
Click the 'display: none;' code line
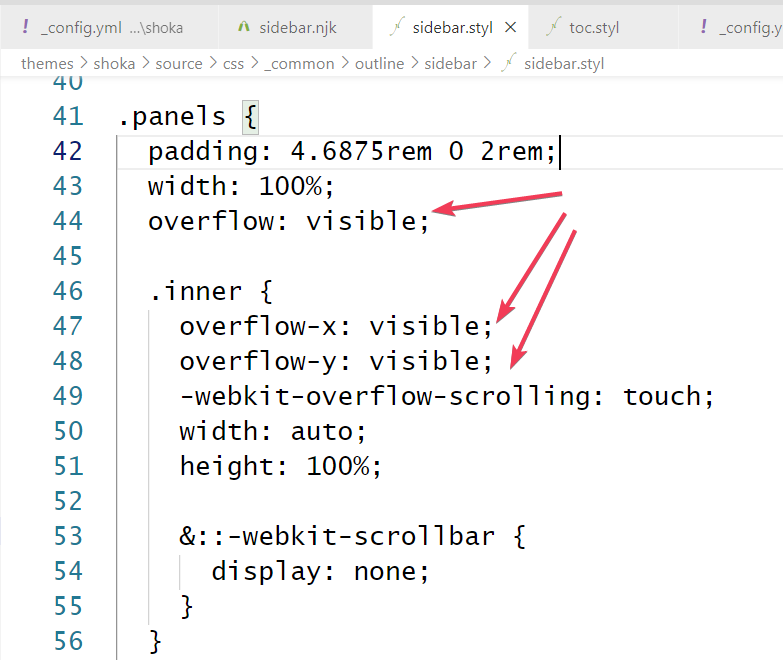coord(320,571)
